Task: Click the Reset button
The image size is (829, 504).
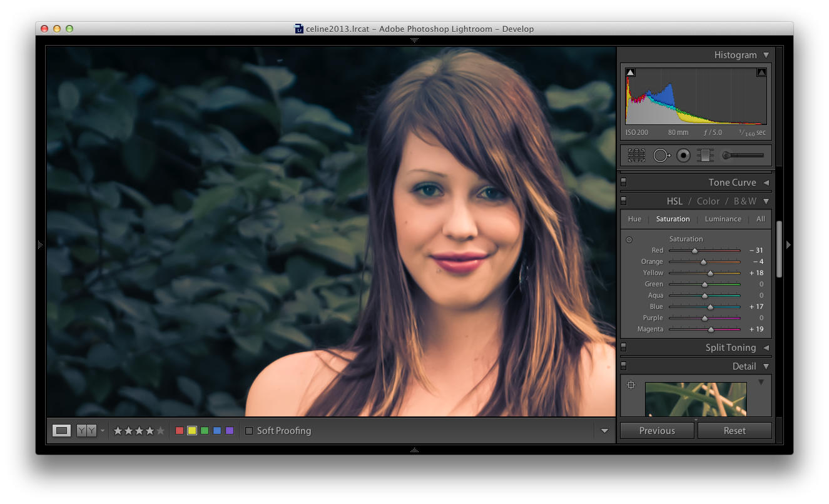Action: [735, 430]
